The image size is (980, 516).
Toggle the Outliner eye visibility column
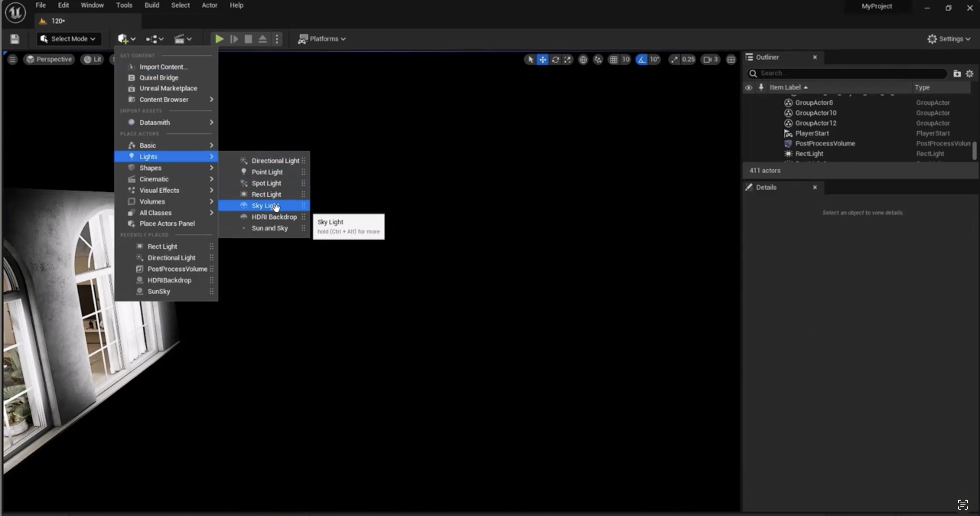click(x=749, y=87)
